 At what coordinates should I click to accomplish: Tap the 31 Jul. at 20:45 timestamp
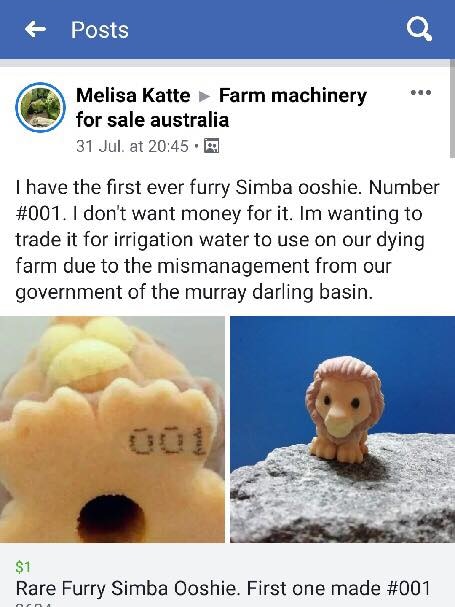point(132,146)
